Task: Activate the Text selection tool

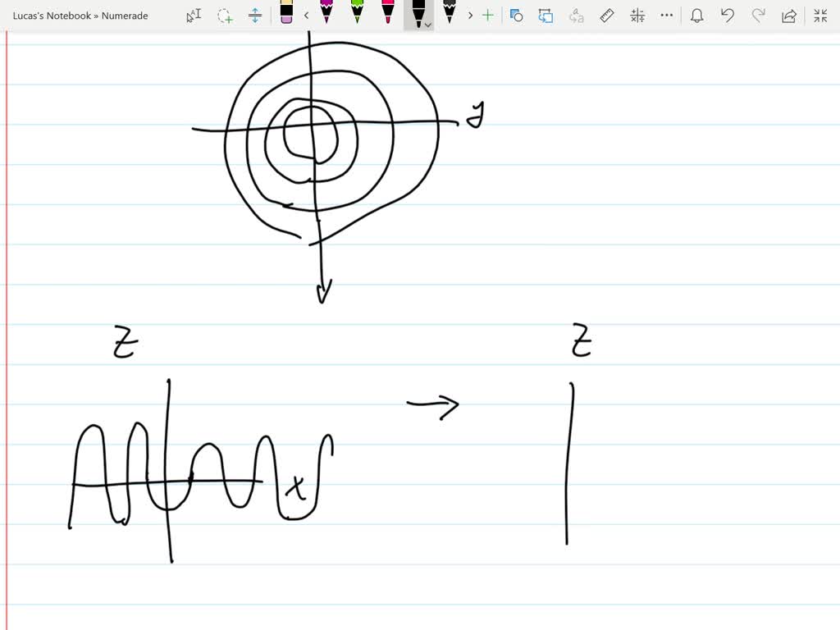Action: tap(194, 16)
